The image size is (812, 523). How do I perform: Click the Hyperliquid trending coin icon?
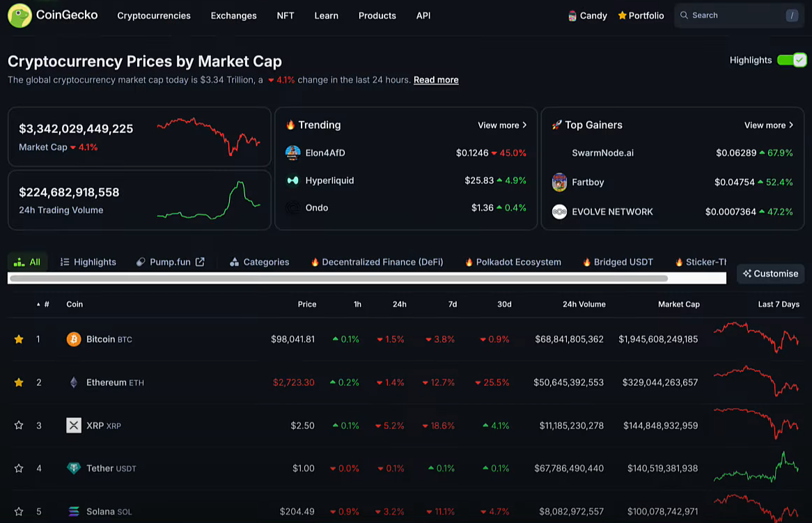[293, 180]
